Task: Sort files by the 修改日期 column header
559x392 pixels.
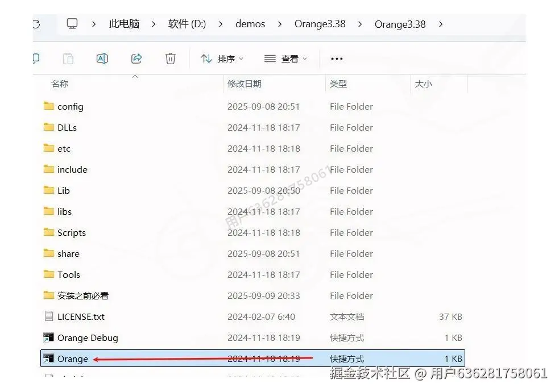Action: tap(245, 84)
